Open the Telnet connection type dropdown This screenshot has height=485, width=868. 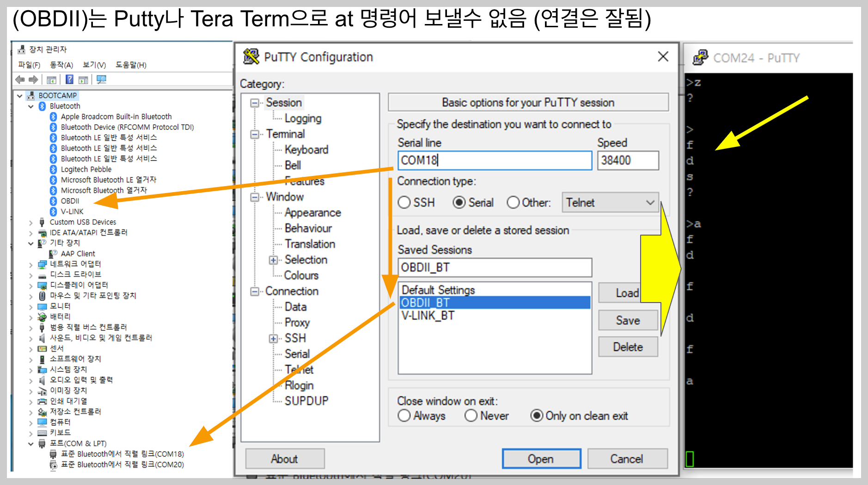[x=610, y=203]
